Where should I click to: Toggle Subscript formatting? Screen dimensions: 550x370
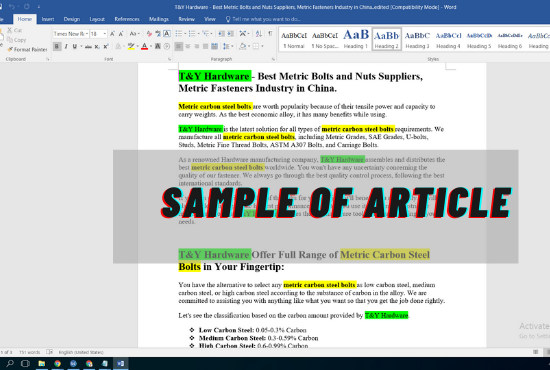coord(97,46)
